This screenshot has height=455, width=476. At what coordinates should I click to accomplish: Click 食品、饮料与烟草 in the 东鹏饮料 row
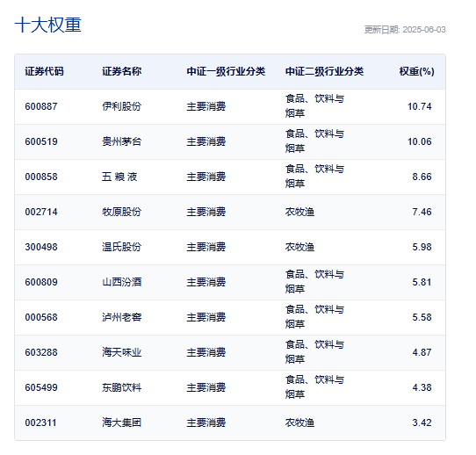pyautogui.click(x=314, y=387)
